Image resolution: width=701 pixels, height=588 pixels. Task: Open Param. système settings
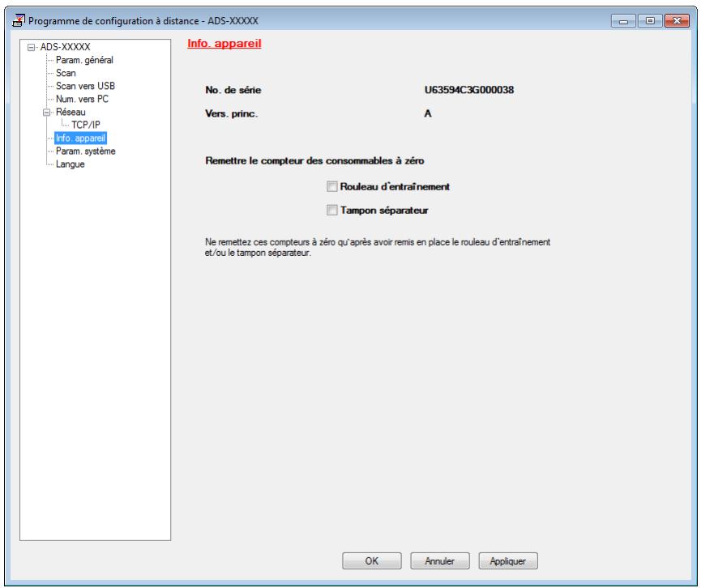click(x=86, y=151)
